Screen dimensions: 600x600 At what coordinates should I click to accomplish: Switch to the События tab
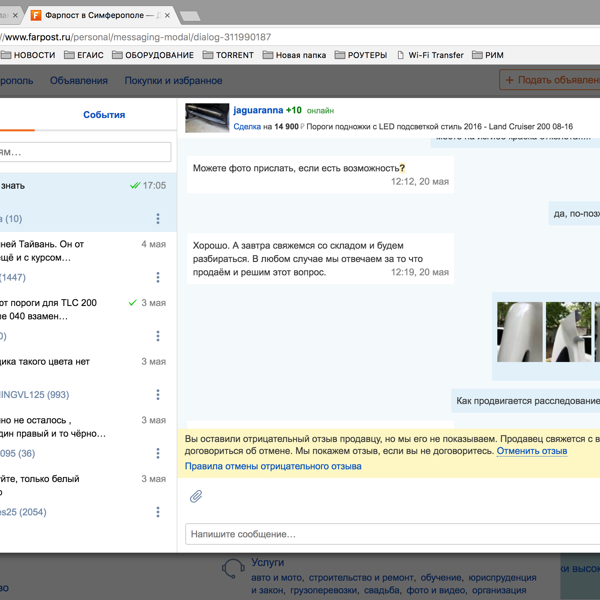tap(104, 115)
